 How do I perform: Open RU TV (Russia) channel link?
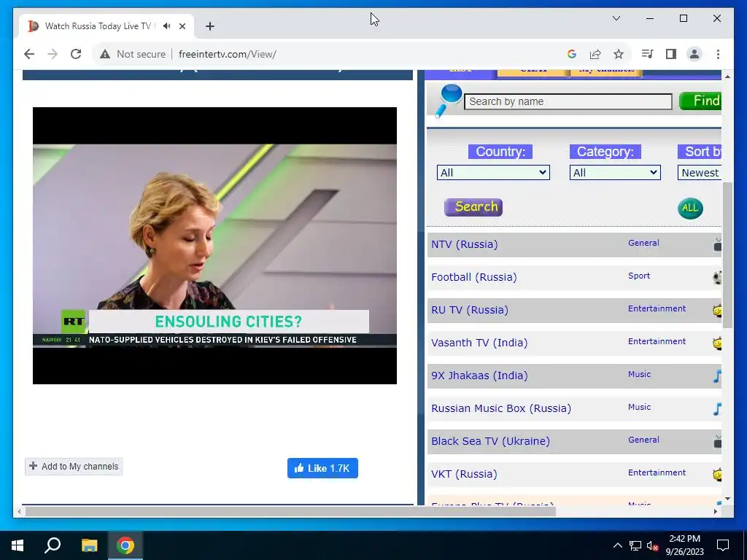(x=470, y=310)
